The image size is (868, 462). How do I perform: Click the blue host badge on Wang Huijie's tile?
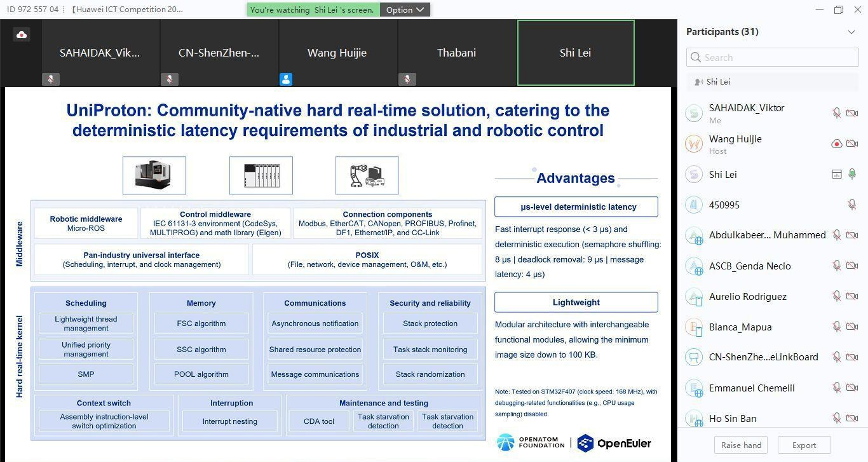tap(286, 79)
